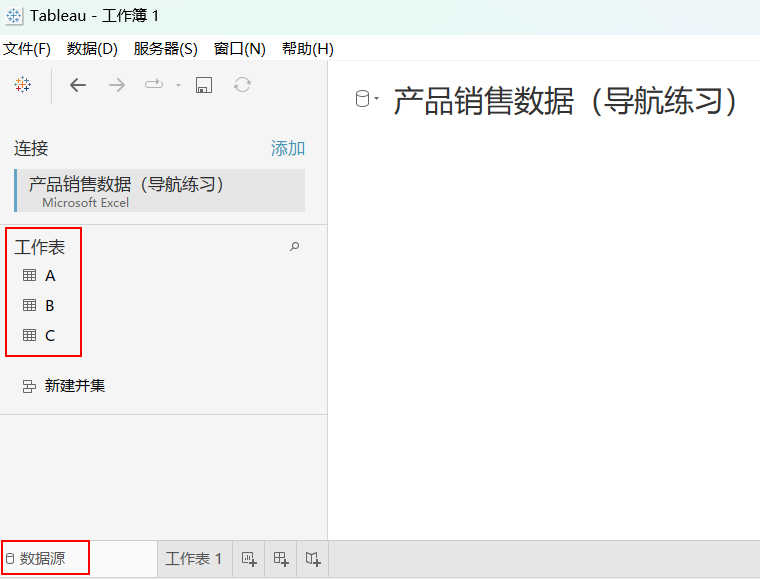Screen dimensions: 760x579
Task: Open the 数据(D) menu
Action: click(x=92, y=49)
